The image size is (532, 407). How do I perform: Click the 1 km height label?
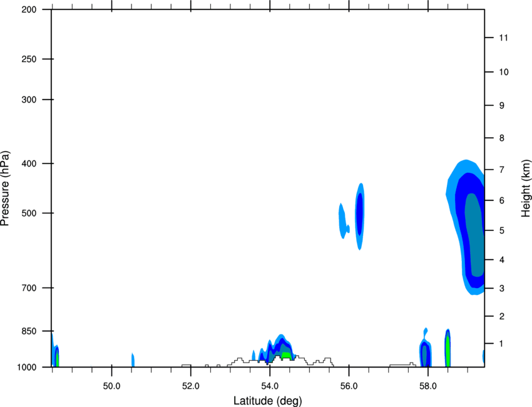tap(502, 344)
